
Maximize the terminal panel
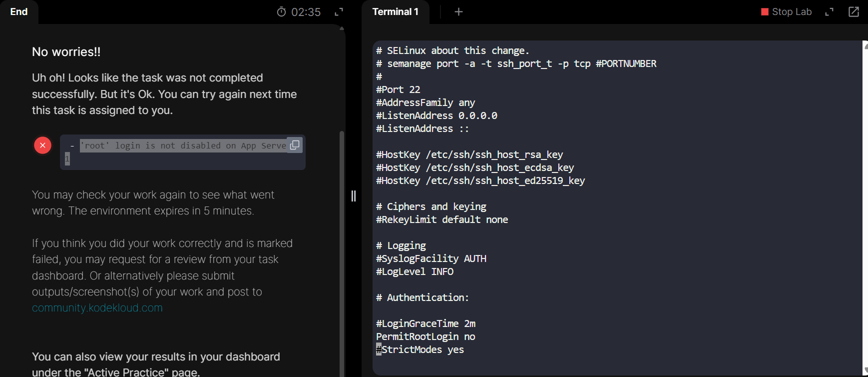pyautogui.click(x=830, y=12)
